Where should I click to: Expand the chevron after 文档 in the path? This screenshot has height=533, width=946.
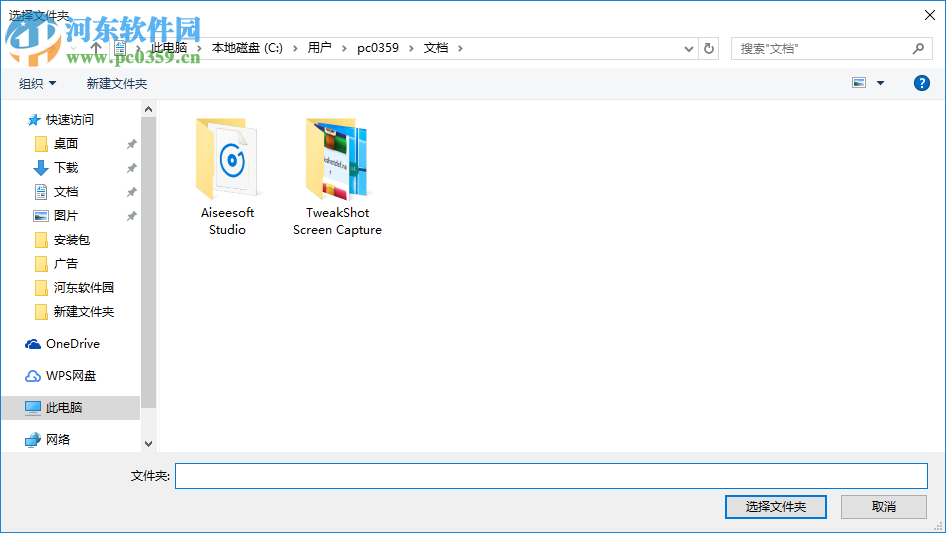(460, 48)
